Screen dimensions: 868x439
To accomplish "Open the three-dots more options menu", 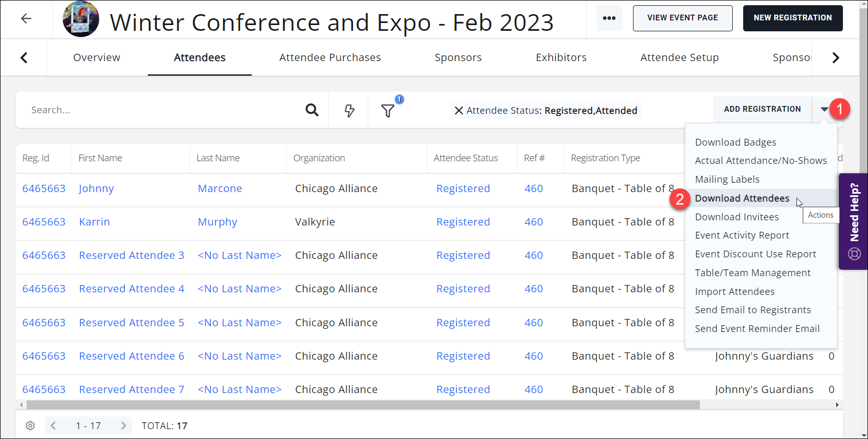I will pos(609,18).
